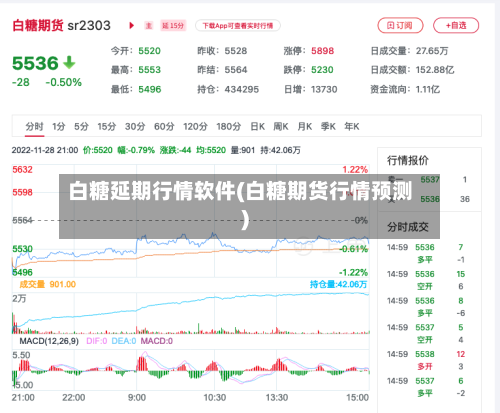Click the DEA:0 indicator value
The image size is (500, 413).
pos(124,341)
